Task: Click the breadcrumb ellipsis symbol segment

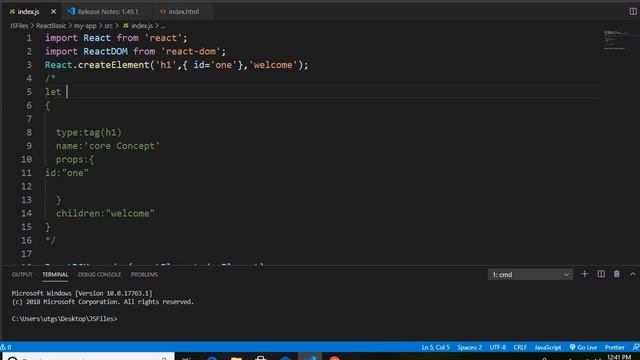Action: [163, 26]
